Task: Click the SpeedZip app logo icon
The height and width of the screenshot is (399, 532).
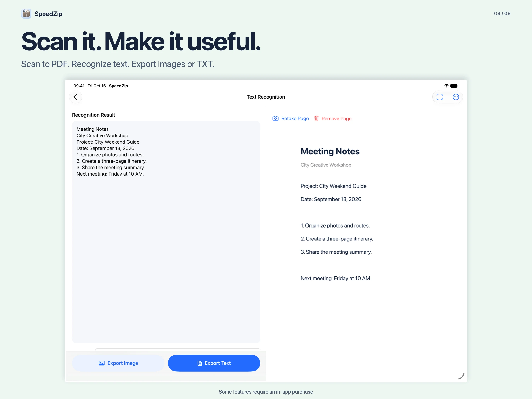Action: [x=26, y=14]
